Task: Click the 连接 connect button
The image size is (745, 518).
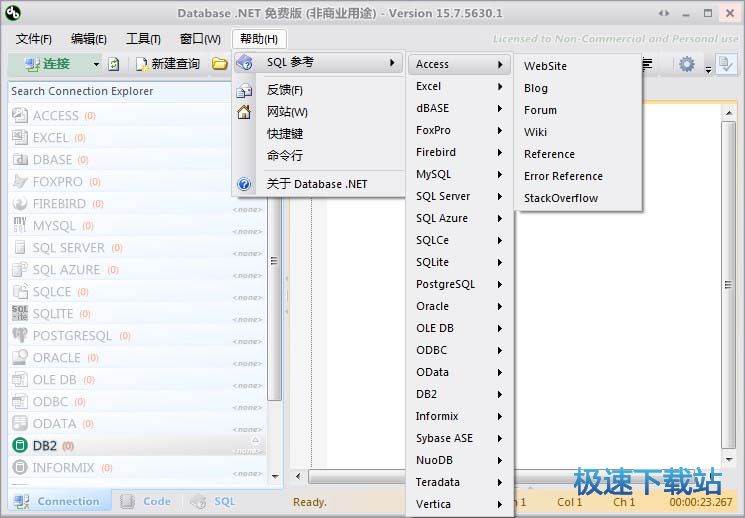Action: (x=48, y=64)
